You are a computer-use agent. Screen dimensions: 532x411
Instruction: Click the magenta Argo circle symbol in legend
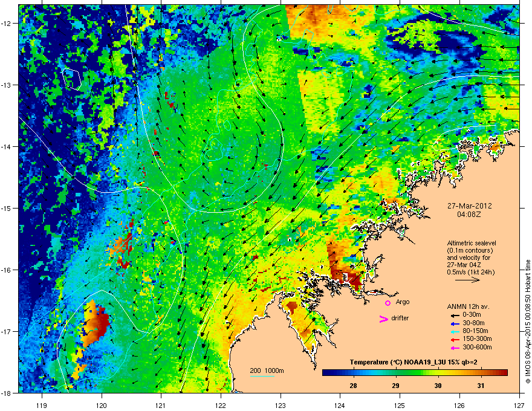point(388,303)
